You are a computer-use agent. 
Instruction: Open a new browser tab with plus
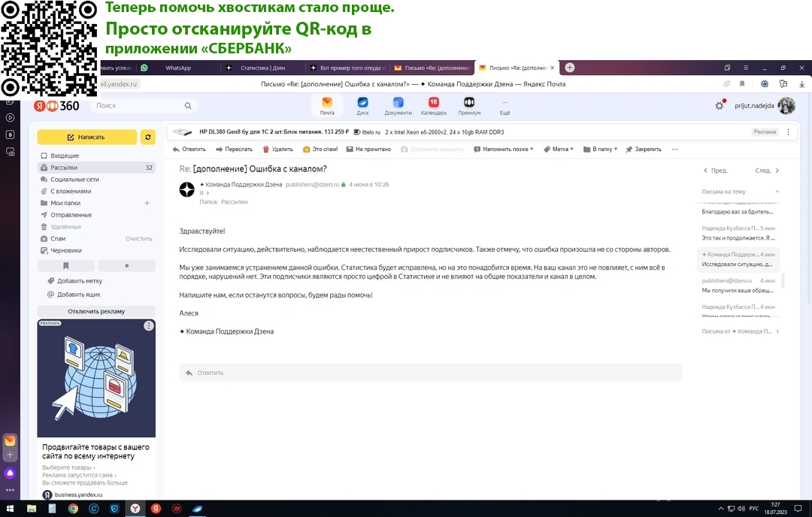[570, 68]
